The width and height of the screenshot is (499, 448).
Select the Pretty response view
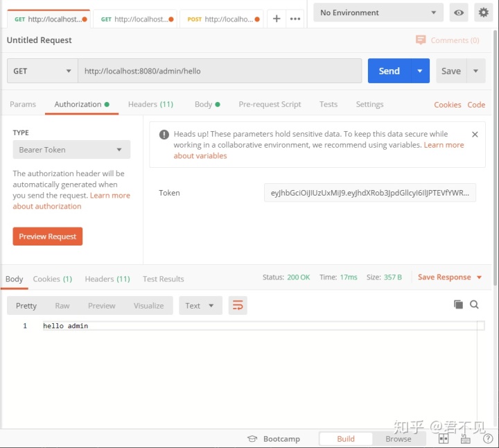coord(26,306)
